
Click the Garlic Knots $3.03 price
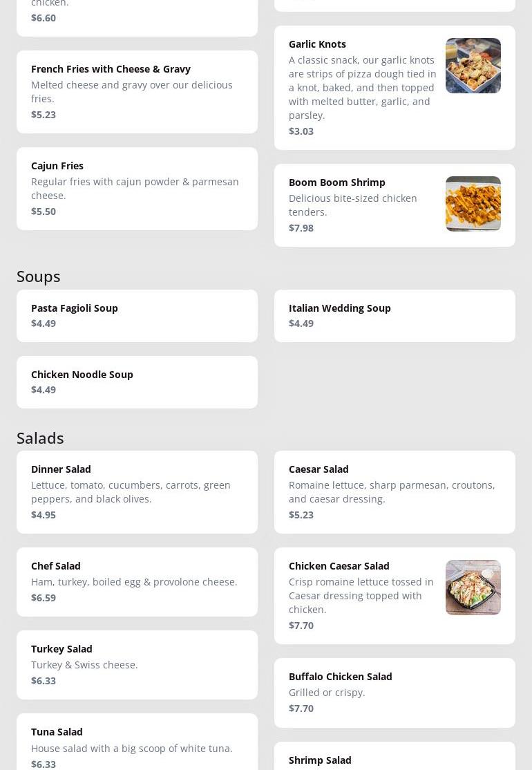point(301,131)
